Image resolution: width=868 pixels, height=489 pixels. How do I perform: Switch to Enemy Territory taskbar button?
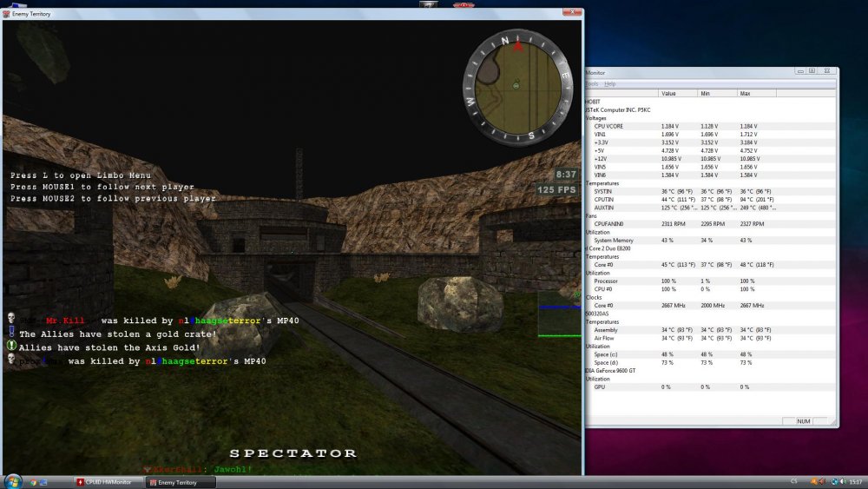pyautogui.click(x=181, y=482)
